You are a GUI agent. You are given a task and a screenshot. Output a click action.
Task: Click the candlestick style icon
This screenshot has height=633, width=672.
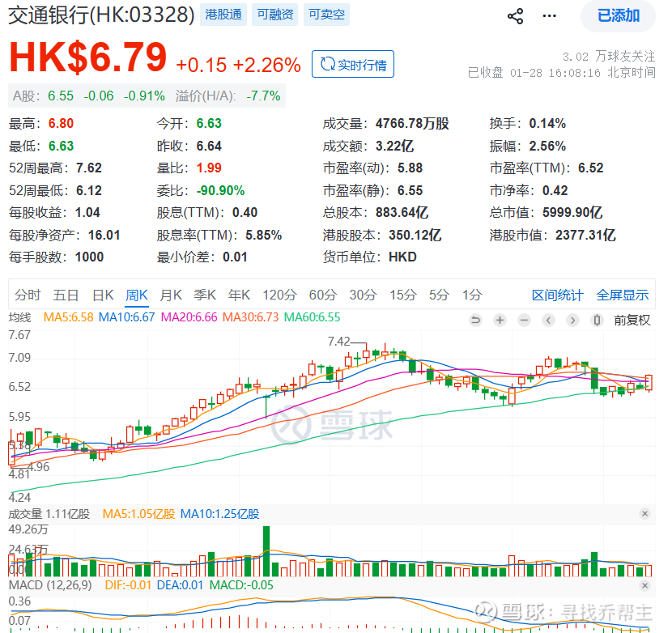[597, 320]
